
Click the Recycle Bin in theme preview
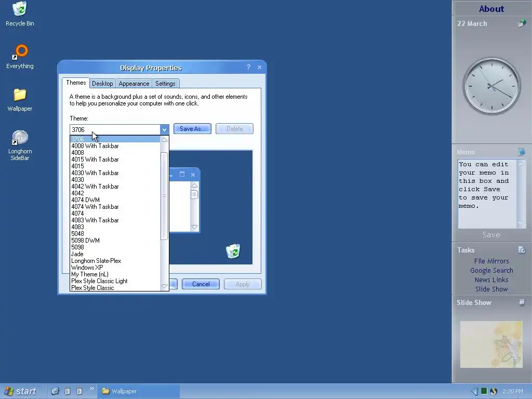233,251
